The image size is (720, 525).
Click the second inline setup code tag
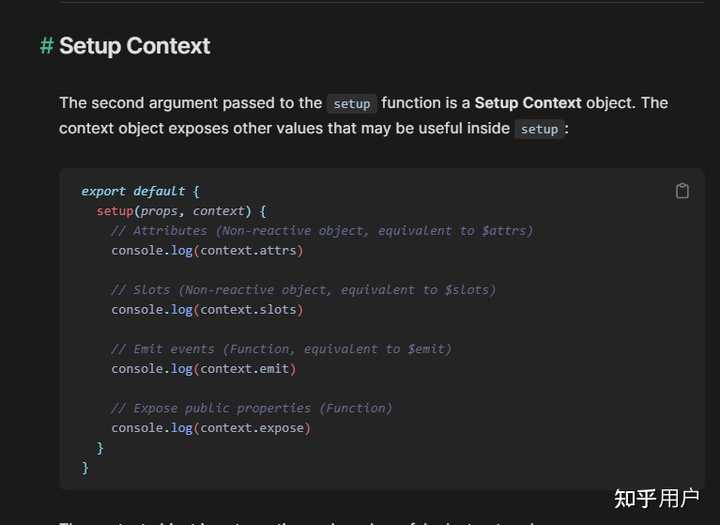[x=539, y=129]
